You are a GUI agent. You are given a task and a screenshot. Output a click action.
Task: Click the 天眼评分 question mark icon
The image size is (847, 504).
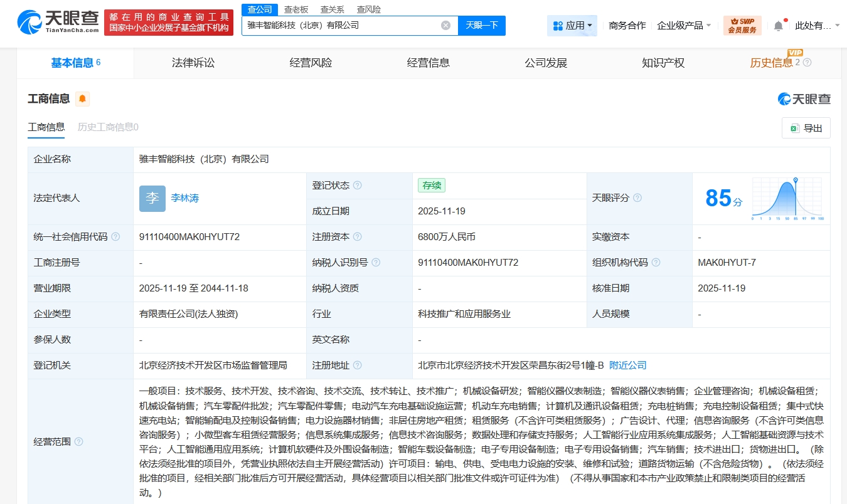click(x=638, y=197)
